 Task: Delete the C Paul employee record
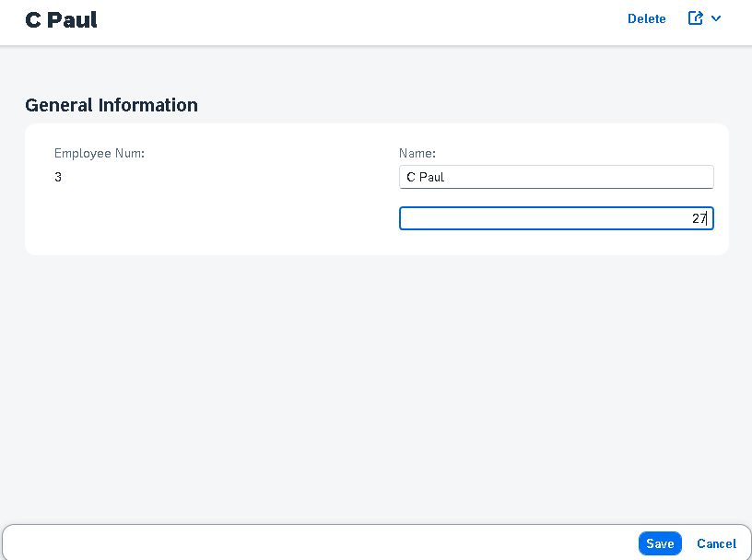click(647, 18)
